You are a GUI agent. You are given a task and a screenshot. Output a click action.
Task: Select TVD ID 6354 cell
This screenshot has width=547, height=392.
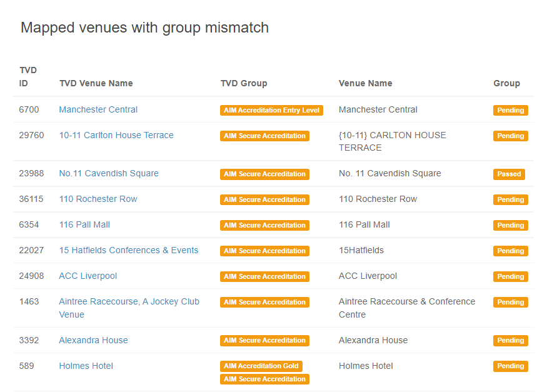[x=29, y=224]
